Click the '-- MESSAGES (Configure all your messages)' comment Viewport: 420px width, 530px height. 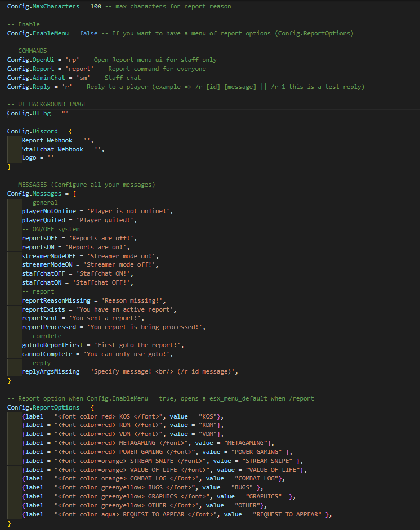[x=81, y=185]
